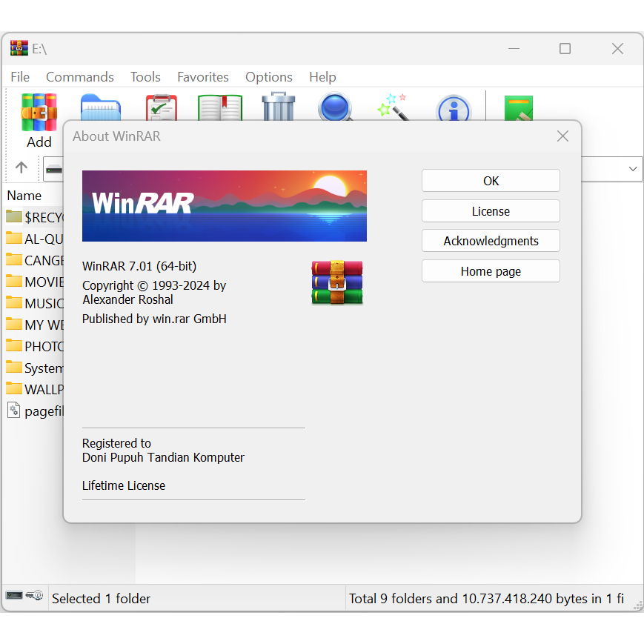Maximize the WinRAR main window
This screenshot has width=644, height=644.
pyautogui.click(x=565, y=48)
